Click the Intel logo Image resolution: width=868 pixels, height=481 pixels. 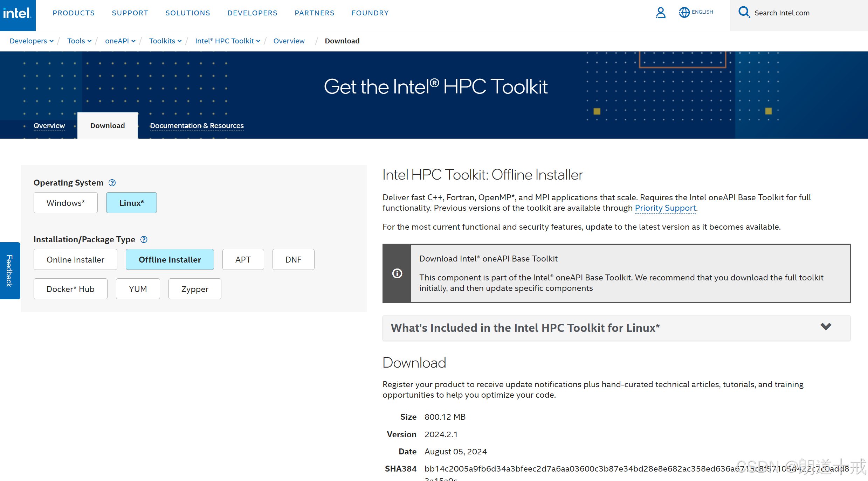pos(18,15)
